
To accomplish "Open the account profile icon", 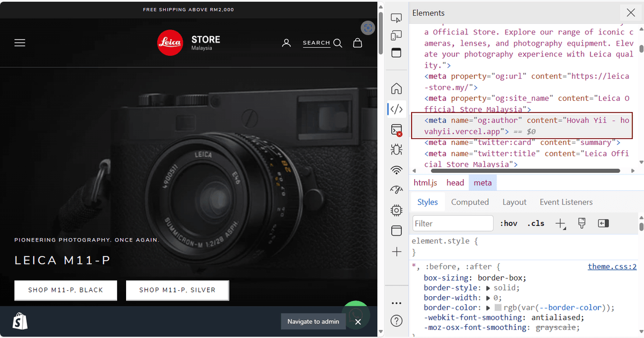I will coord(287,43).
